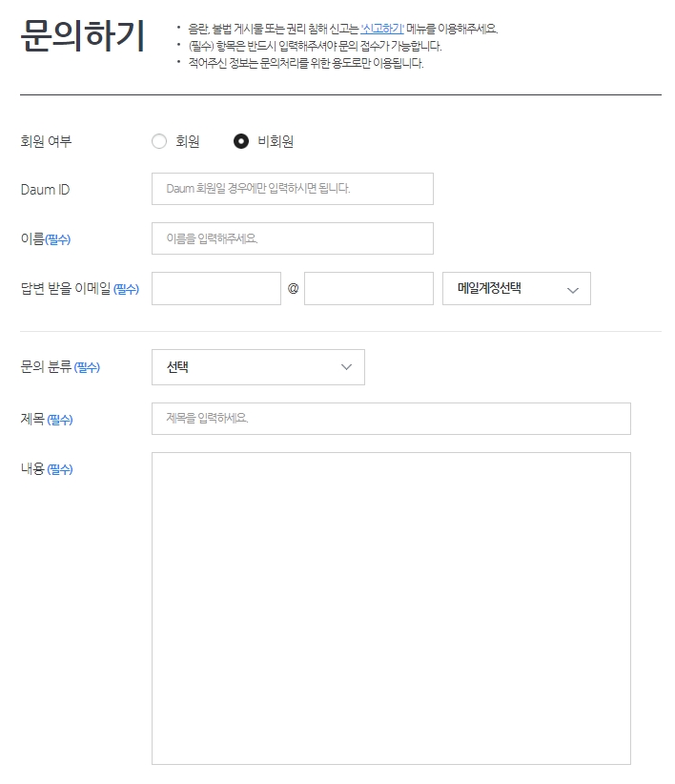Select the 회원 radio button
Viewport: 675px width, 784px height.
tap(159, 141)
